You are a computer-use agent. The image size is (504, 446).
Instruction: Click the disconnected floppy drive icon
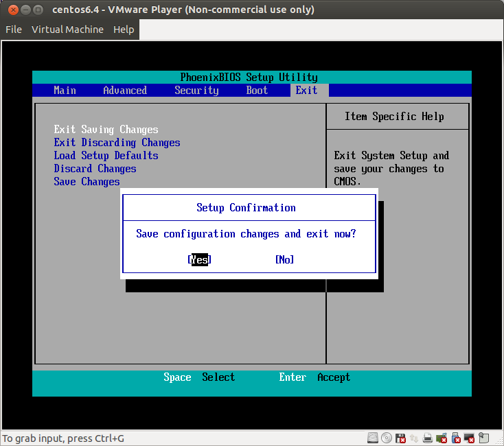point(400,438)
